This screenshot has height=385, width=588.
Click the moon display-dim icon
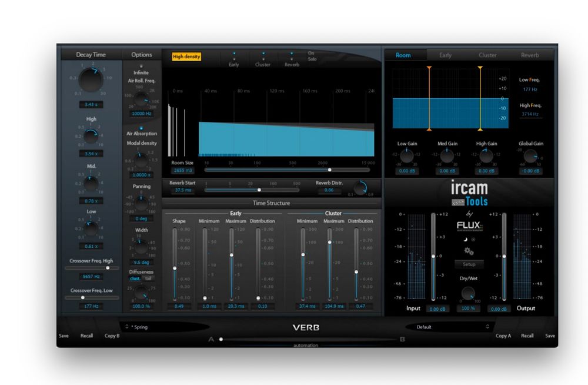pyautogui.click(x=466, y=239)
